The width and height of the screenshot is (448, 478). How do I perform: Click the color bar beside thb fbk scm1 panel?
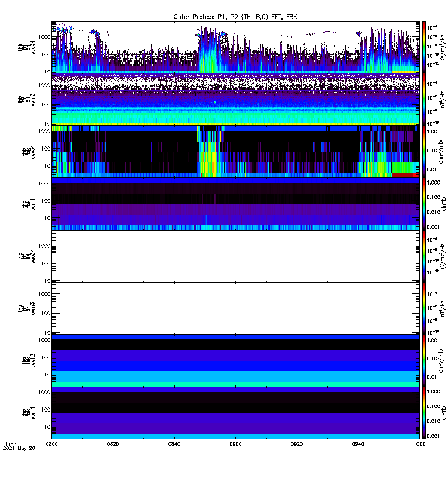[424, 204]
